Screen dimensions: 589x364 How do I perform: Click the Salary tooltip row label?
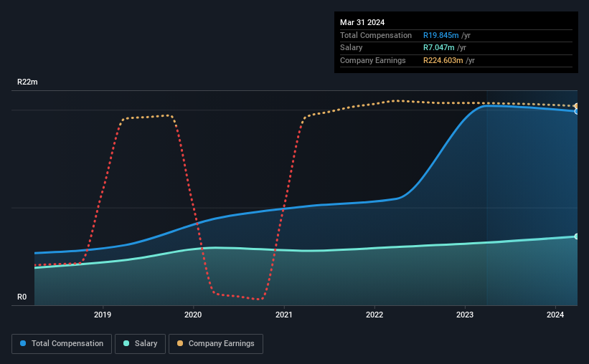352,48
